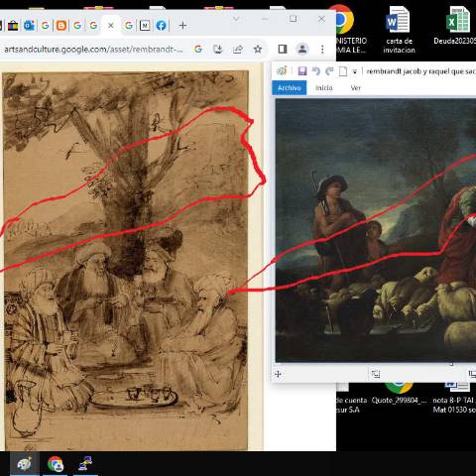Open the Facebook tab in Chrome
476x476 pixels.
[x=161, y=26]
